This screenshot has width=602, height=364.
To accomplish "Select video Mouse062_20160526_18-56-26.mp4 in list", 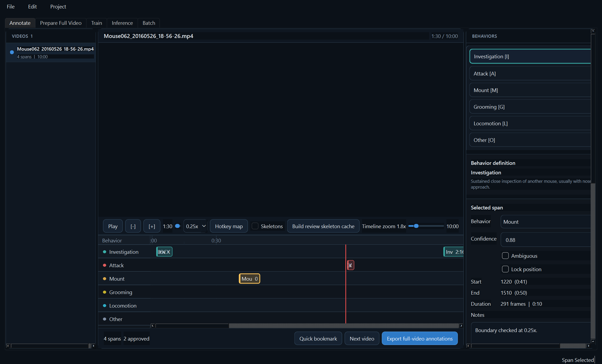I will click(x=51, y=52).
